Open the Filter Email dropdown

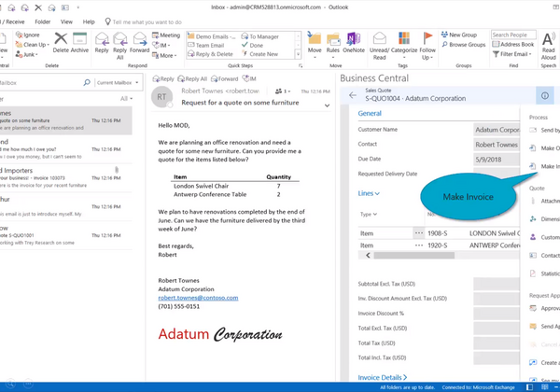512,54
